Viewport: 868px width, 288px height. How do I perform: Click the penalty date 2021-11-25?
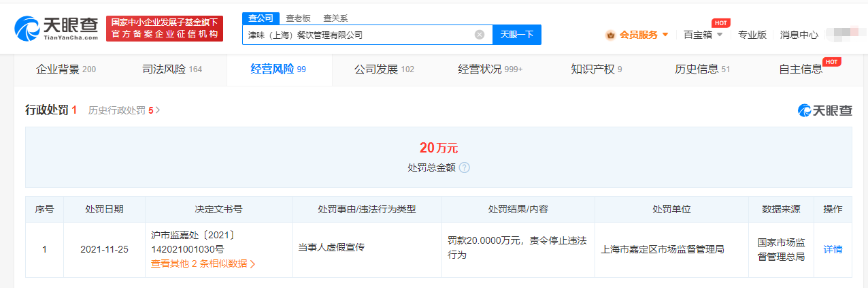pos(104,249)
